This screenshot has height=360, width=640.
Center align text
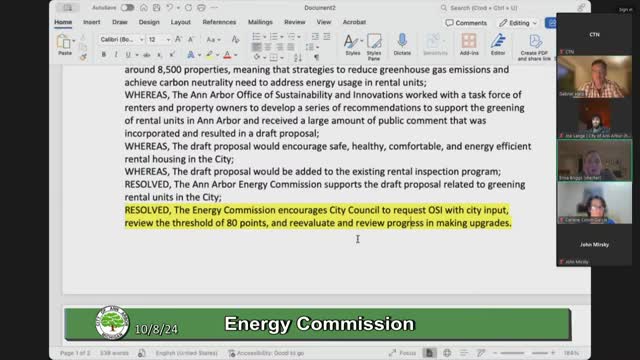[x=268, y=47]
